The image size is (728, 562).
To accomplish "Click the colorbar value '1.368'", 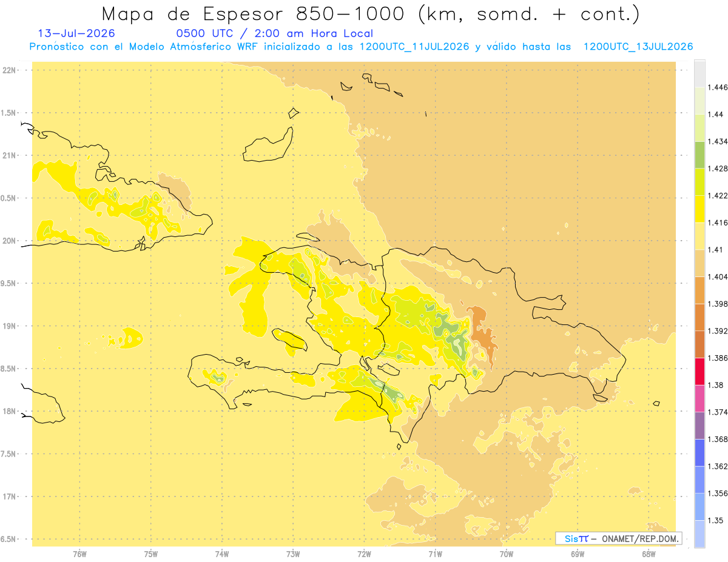I will point(718,439).
